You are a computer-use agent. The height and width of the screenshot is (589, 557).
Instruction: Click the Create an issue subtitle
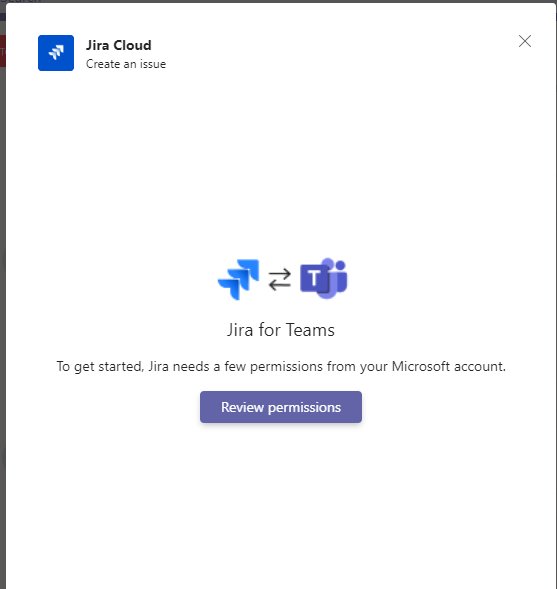[126, 64]
